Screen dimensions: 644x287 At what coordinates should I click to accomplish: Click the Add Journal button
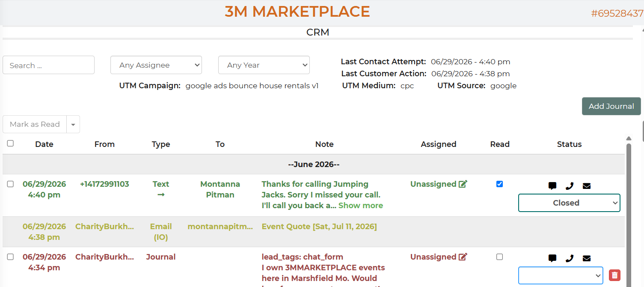coord(611,106)
